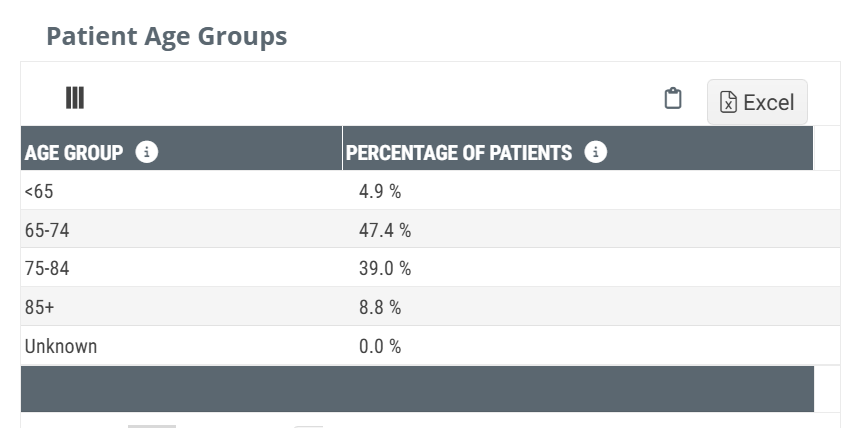This screenshot has width=854, height=428.
Task: Click the info icon beside Age Group
Action: click(147, 153)
